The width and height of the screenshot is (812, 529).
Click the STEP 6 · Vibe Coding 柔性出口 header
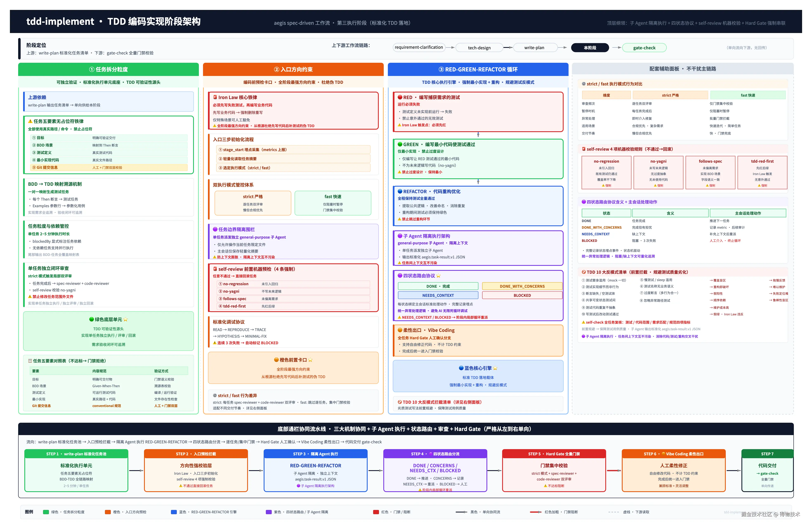[x=674, y=454]
